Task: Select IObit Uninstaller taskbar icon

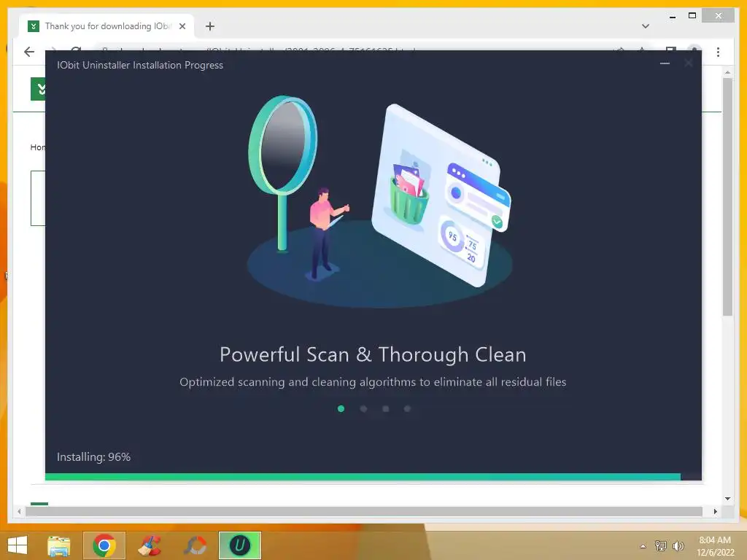Action: pos(240,545)
